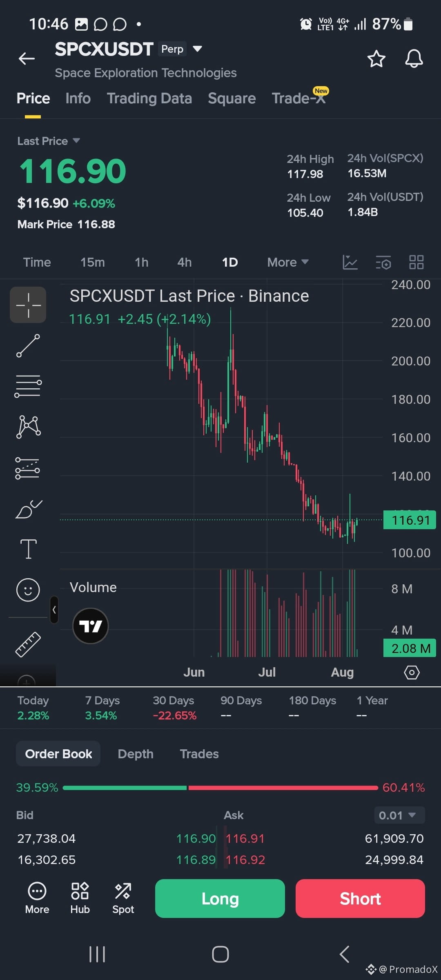Open the emoji sticker tool

coord(28,590)
